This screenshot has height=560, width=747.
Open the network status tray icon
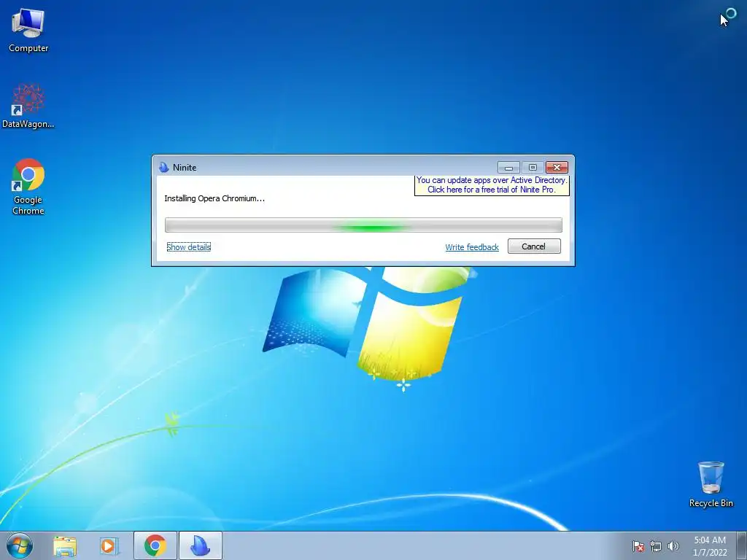pos(656,546)
